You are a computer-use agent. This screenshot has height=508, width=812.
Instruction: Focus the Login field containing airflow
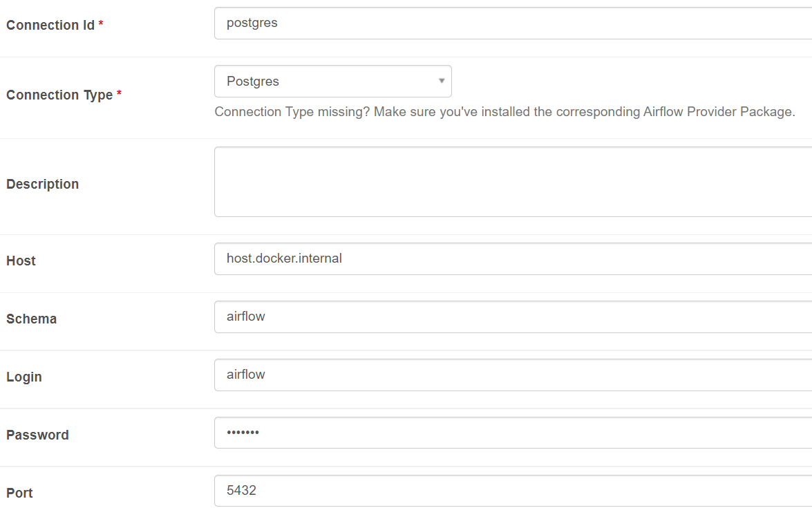(x=513, y=375)
